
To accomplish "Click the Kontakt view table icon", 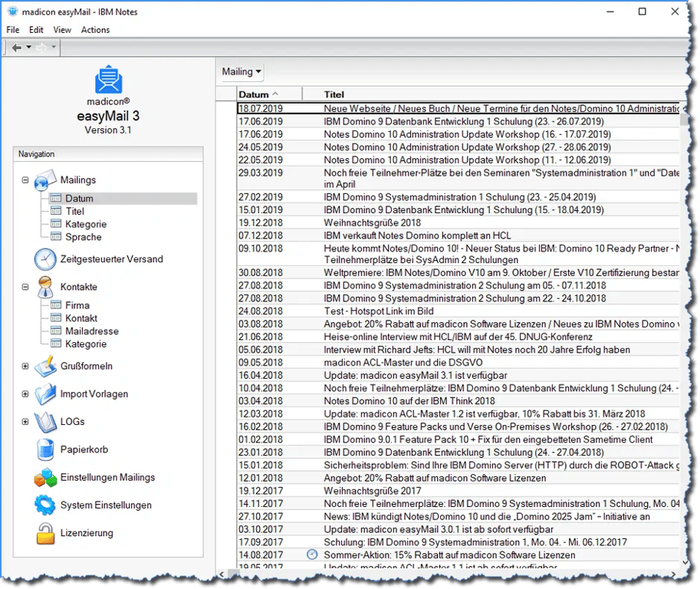I will pos(56,318).
